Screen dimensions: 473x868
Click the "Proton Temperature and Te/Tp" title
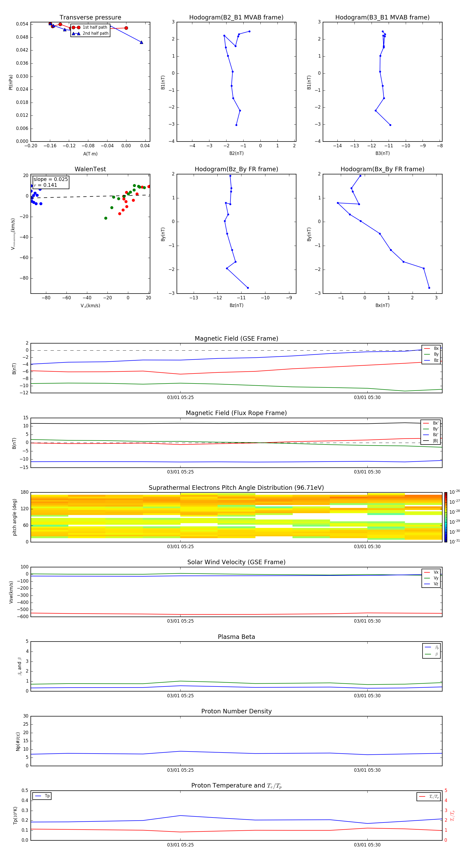pos(236,786)
